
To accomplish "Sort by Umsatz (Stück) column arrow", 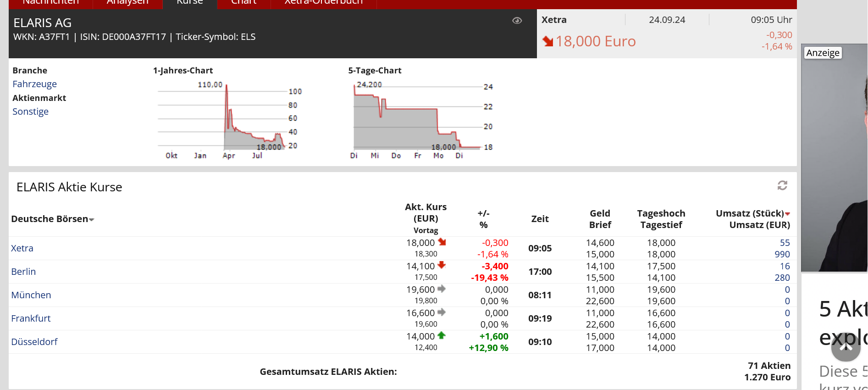I will coord(787,214).
